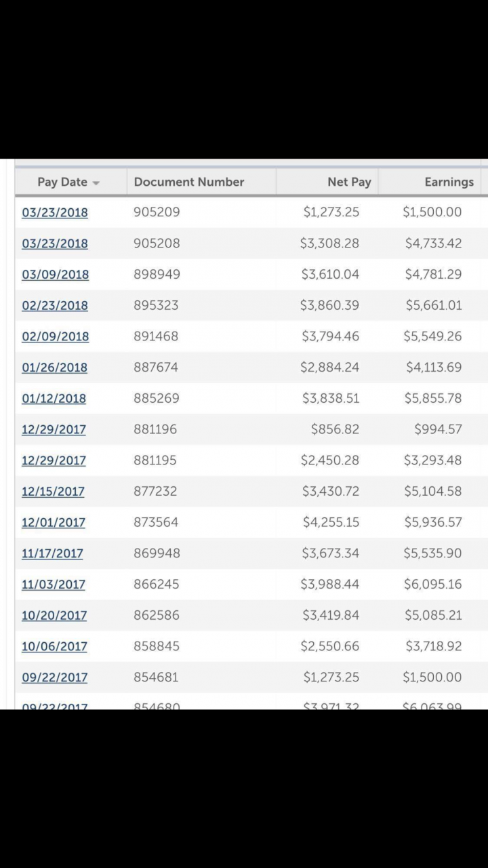Open the 10/20/2017 pay statement link
The height and width of the screenshot is (868, 488).
[54, 616]
